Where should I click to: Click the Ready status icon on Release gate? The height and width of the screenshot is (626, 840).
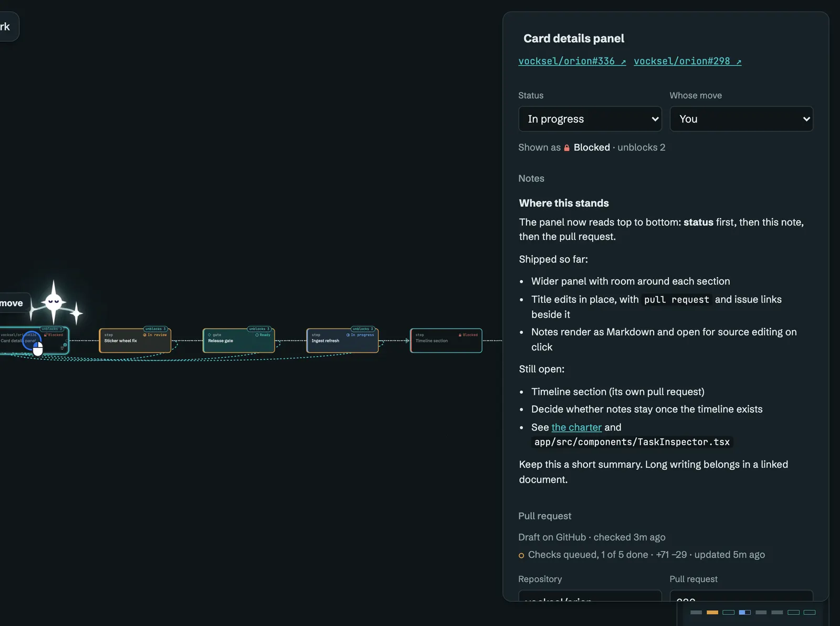[x=257, y=335]
